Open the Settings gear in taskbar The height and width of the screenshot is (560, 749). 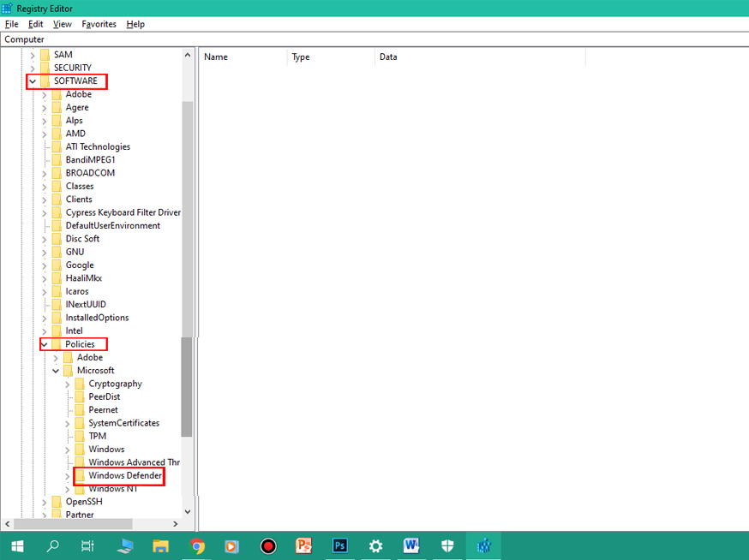(x=375, y=545)
